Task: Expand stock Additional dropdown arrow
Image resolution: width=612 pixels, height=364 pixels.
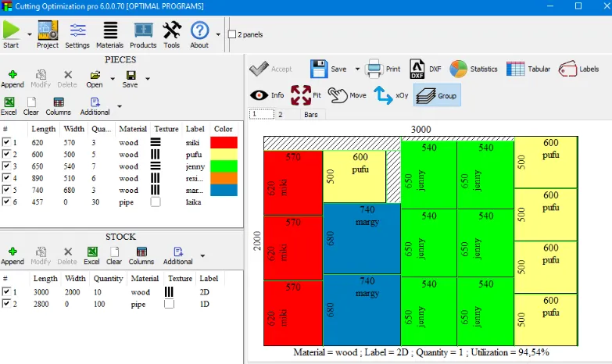Action: (x=202, y=256)
